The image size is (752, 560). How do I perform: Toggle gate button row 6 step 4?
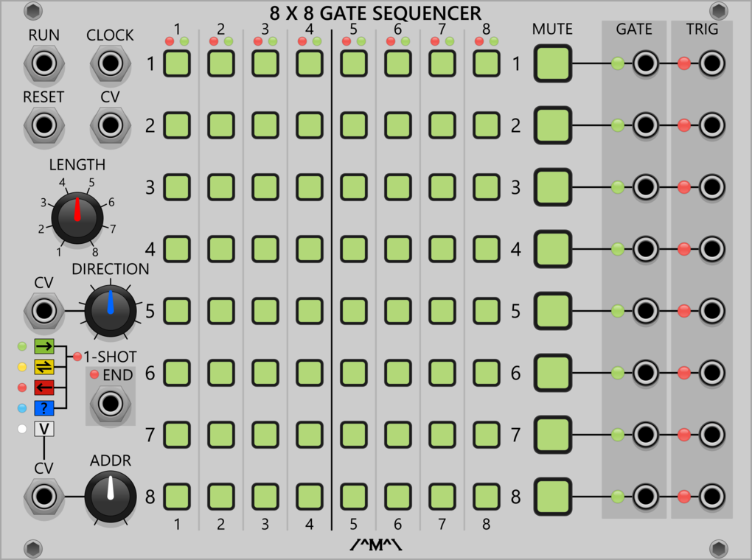[x=310, y=373]
